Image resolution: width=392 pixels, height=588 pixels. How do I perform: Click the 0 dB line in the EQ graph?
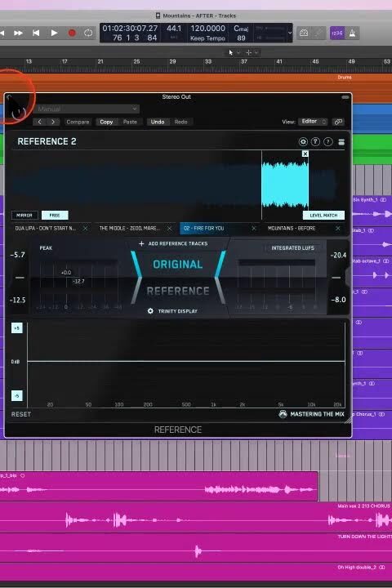[186, 361]
